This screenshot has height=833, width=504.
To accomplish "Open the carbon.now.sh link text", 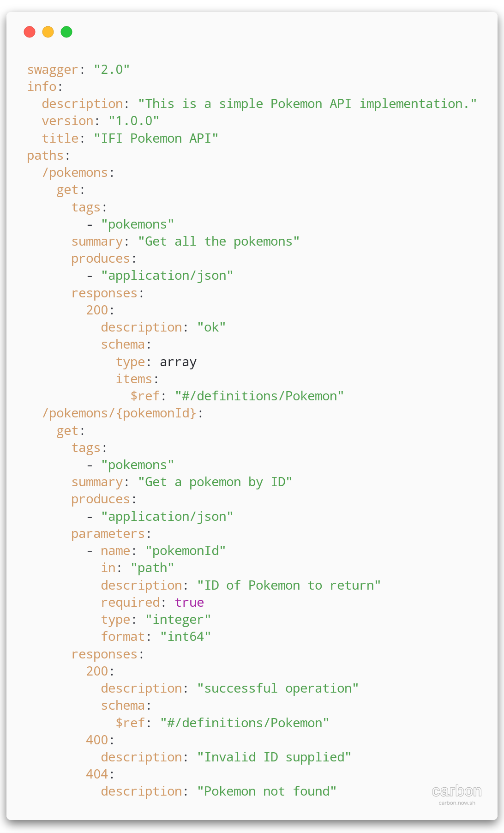I will pos(456,803).
